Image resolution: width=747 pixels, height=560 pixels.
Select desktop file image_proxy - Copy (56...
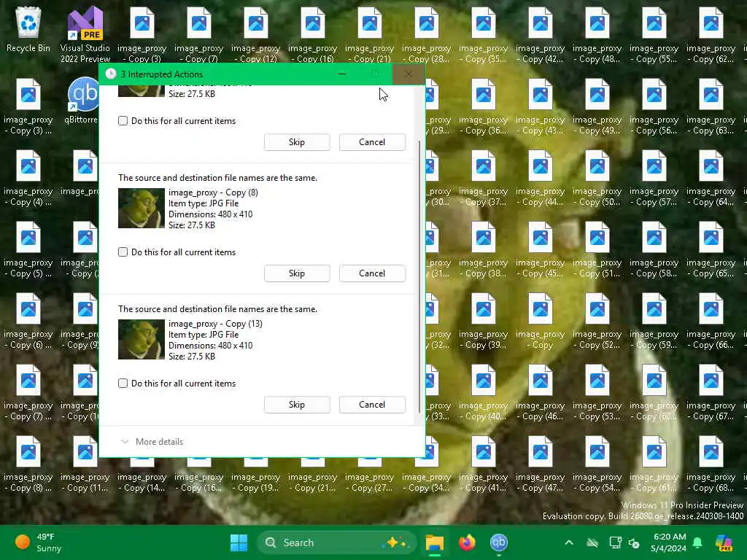(x=654, y=106)
